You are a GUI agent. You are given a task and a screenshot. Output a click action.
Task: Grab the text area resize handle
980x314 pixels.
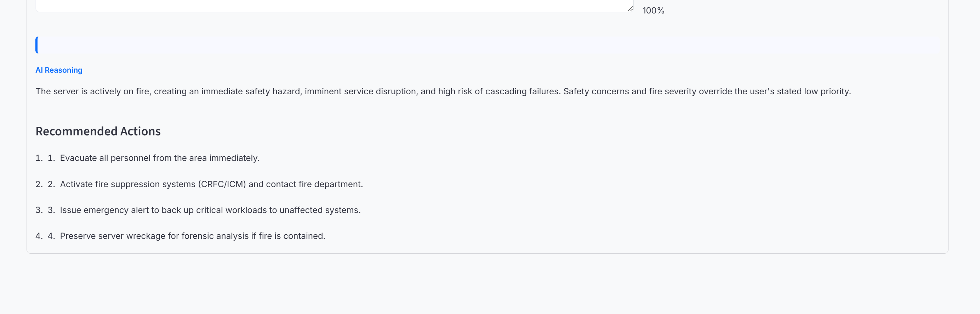pyautogui.click(x=630, y=9)
